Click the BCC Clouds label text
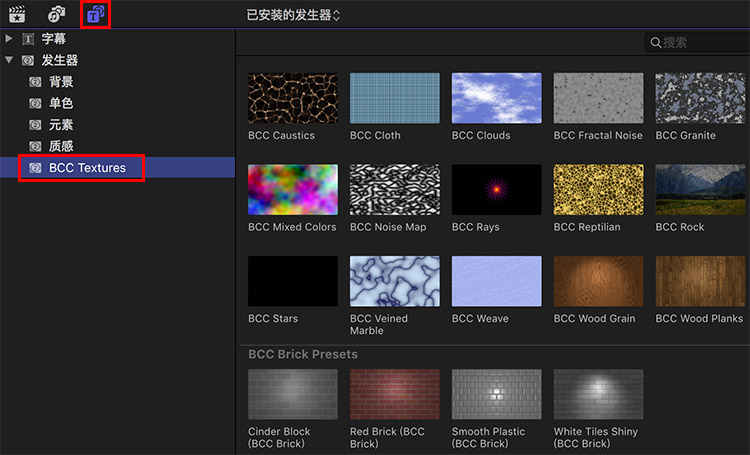 coord(481,135)
